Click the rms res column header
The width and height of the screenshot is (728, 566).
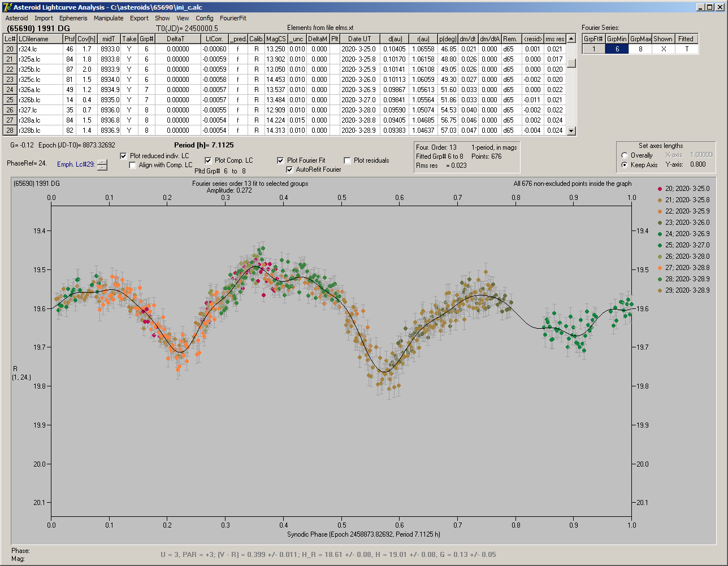[x=554, y=39]
